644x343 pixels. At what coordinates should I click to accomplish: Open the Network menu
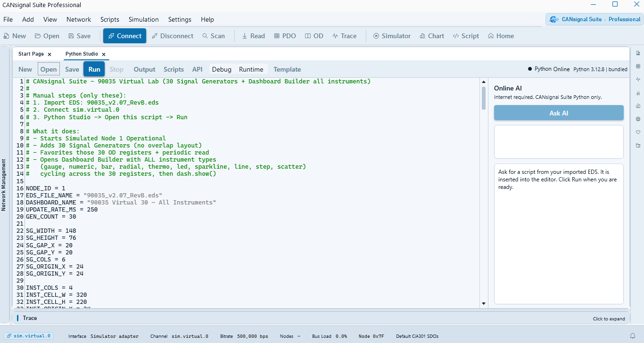(x=79, y=19)
